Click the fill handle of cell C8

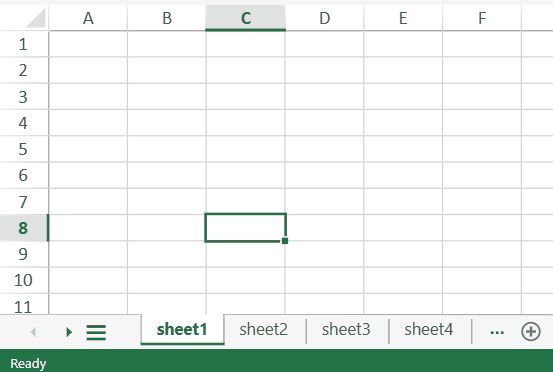[x=285, y=240]
